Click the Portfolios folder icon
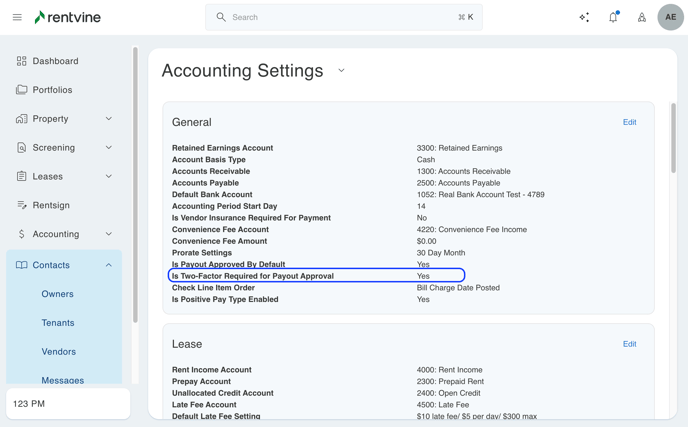The height and width of the screenshot is (427, 688). 22,90
